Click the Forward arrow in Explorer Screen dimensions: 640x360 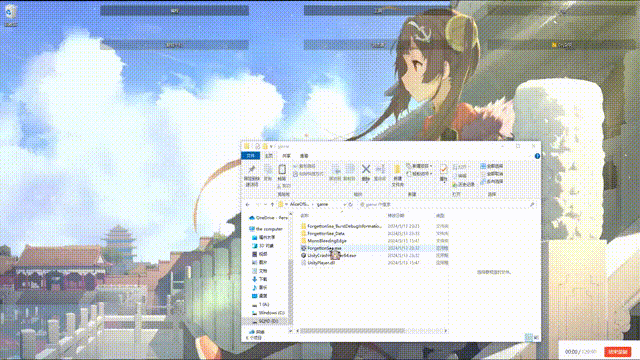[258, 204]
